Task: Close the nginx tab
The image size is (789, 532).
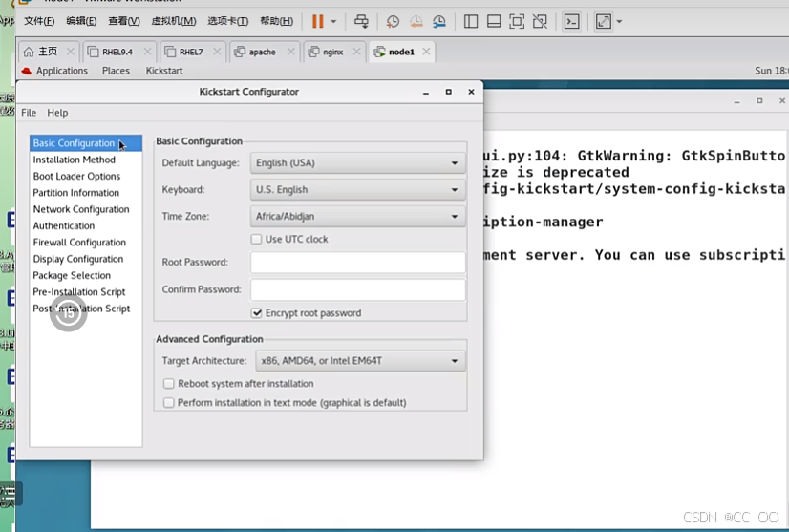Action: (356, 52)
